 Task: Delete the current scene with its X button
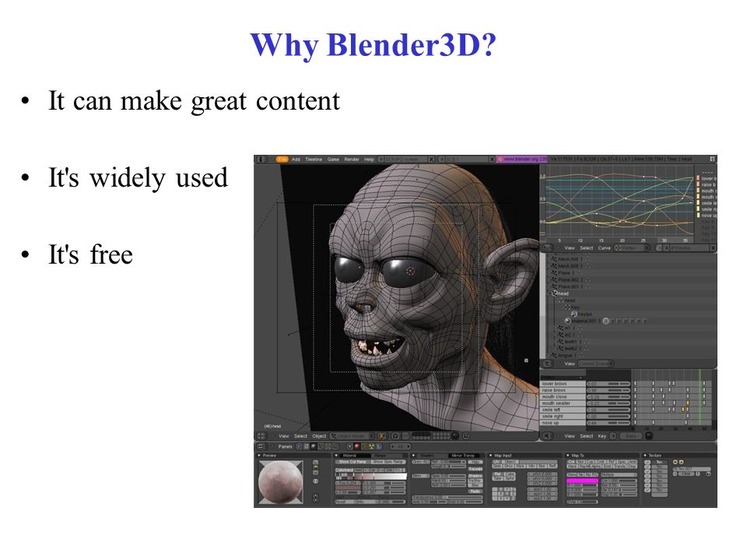click(x=492, y=159)
